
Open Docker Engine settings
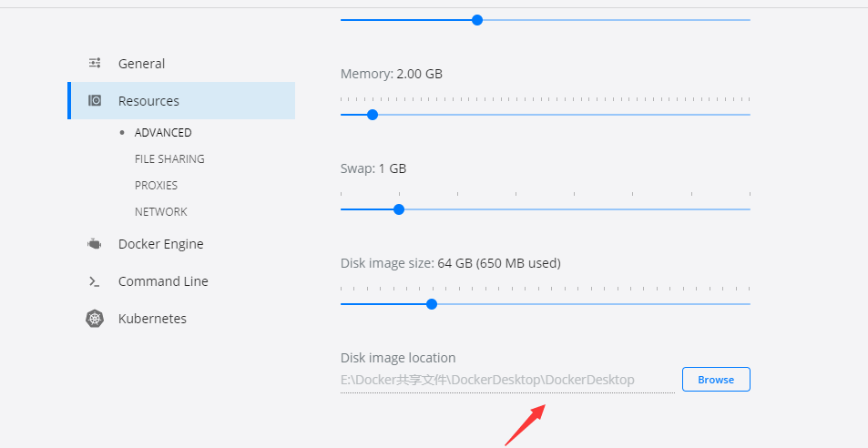pos(160,244)
